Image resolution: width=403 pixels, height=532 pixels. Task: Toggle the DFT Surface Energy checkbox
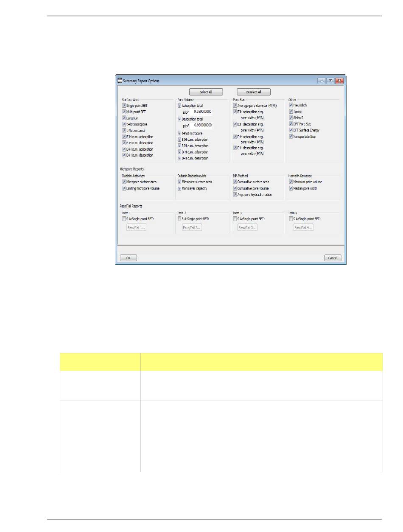pos(291,130)
